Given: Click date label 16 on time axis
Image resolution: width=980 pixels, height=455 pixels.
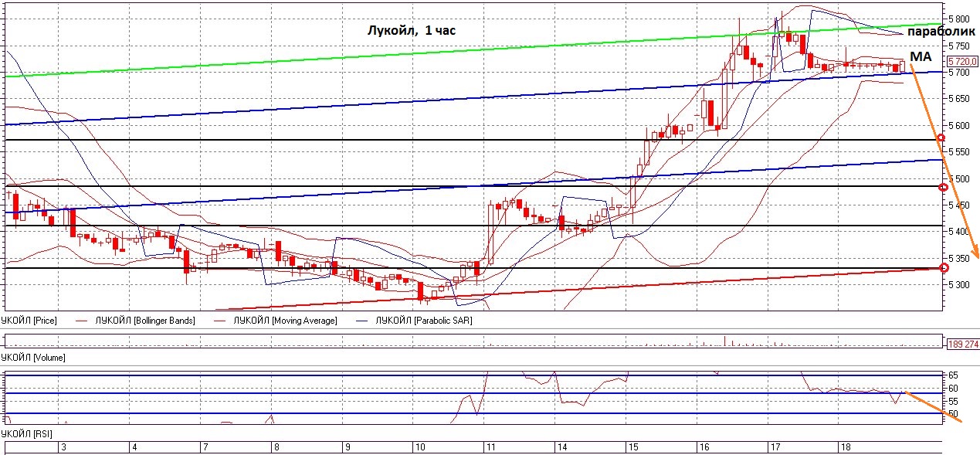Looking at the screenshot, I should coord(704,448).
